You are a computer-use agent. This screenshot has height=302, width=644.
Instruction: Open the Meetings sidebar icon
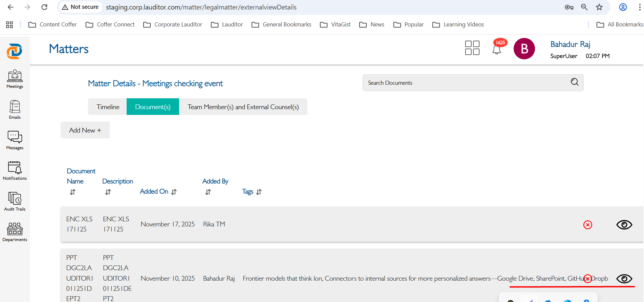pos(15,79)
